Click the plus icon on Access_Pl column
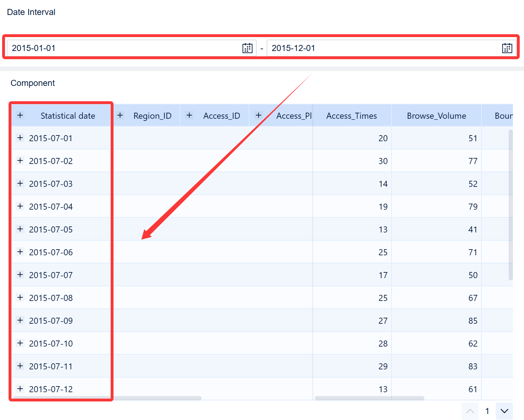The width and height of the screenshot is (524, 420). click(258, 115)
